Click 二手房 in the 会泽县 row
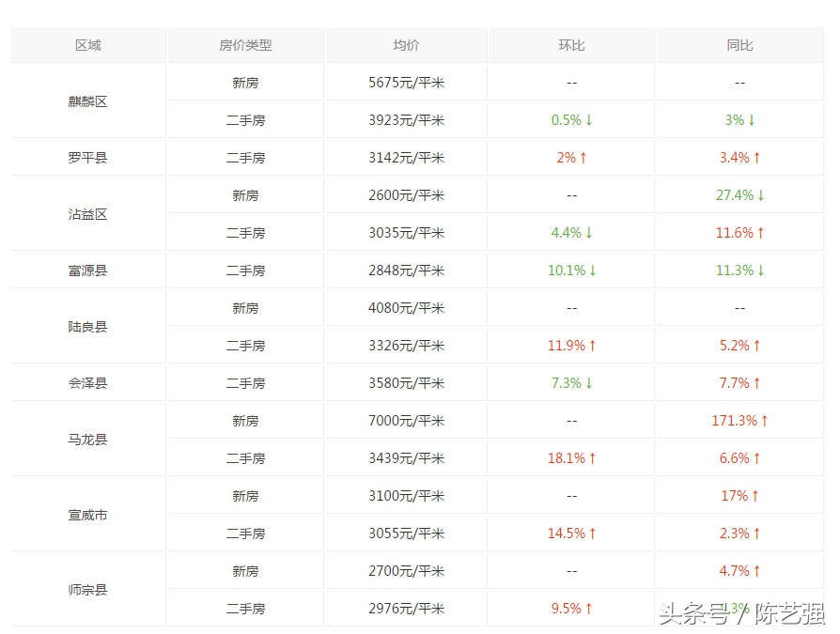The height and width of the screenshot is (634, 840). 245,383
